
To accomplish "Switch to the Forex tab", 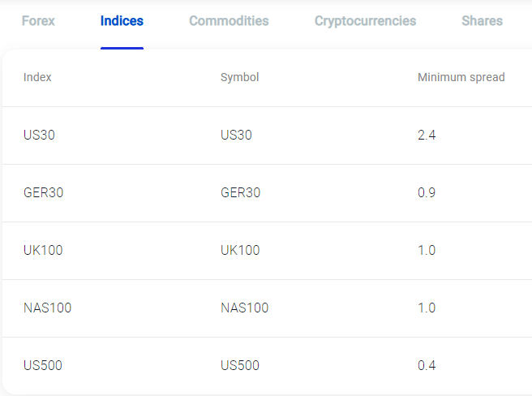I will click(38, 21).
